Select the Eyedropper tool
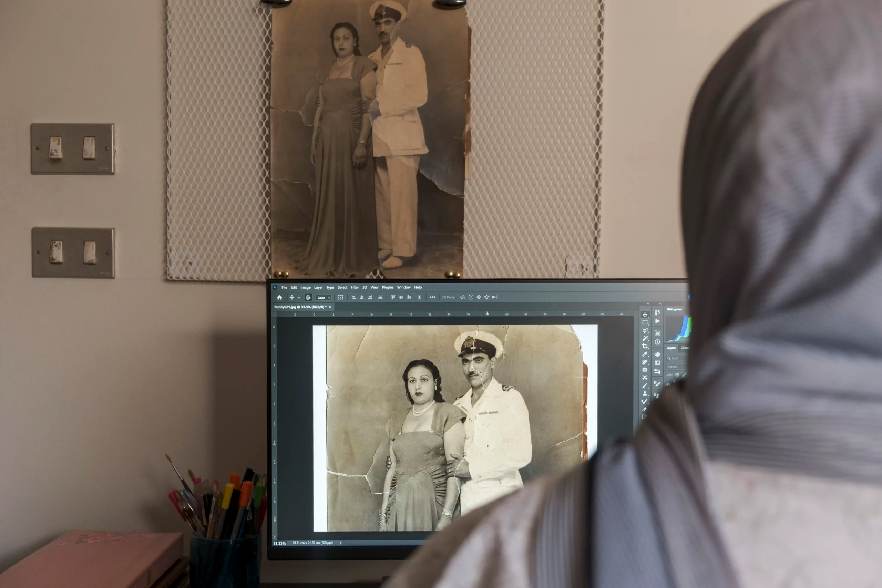Screen dimensions: 882x588 (x=645, y=354)
